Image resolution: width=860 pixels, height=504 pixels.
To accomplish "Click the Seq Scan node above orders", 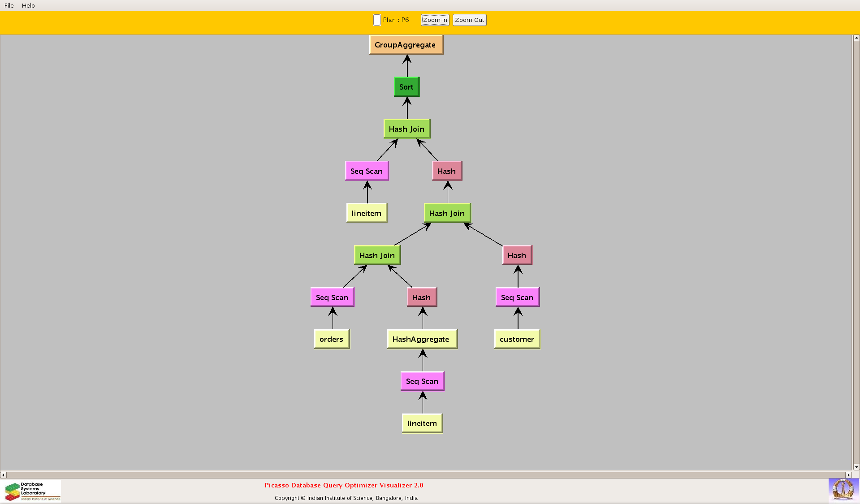I will tap(332, 297).
